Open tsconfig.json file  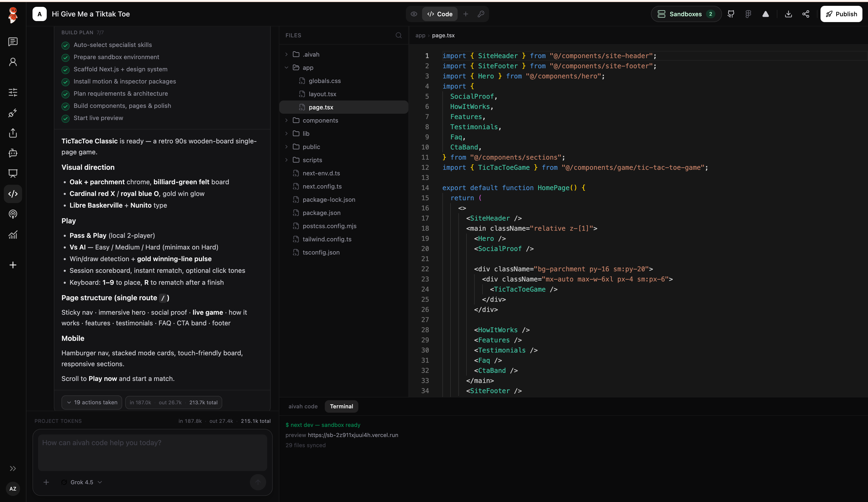[x=343, y=252]
